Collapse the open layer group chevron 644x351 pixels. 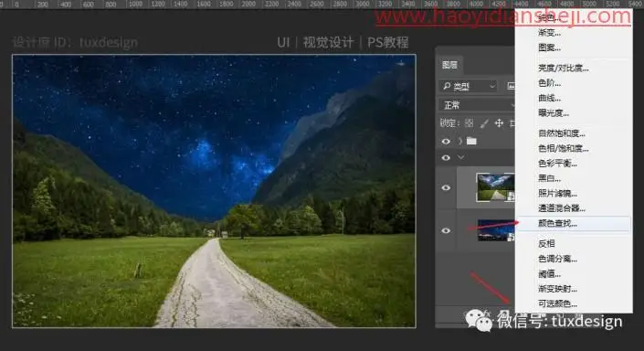[x=460, y=157]
